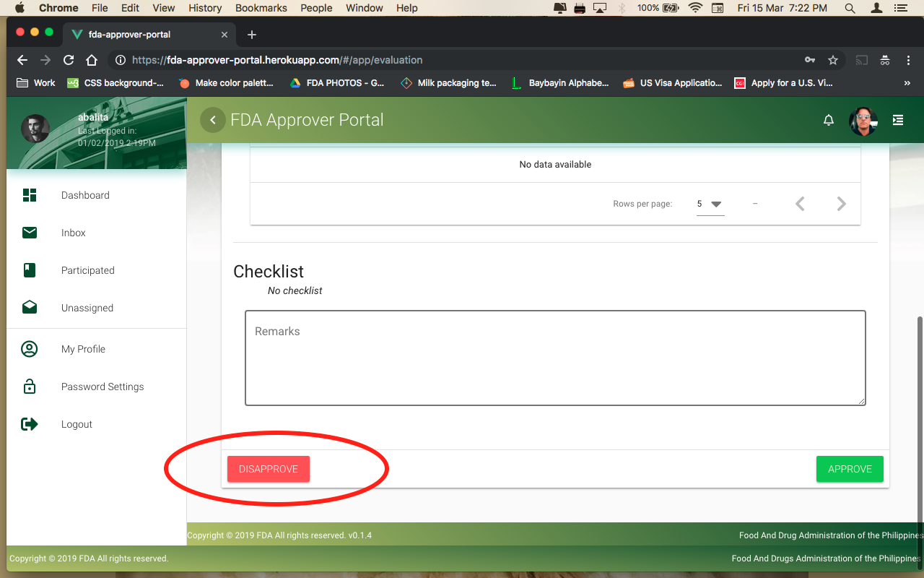Open the People menu in menu bar

point(316,8)
